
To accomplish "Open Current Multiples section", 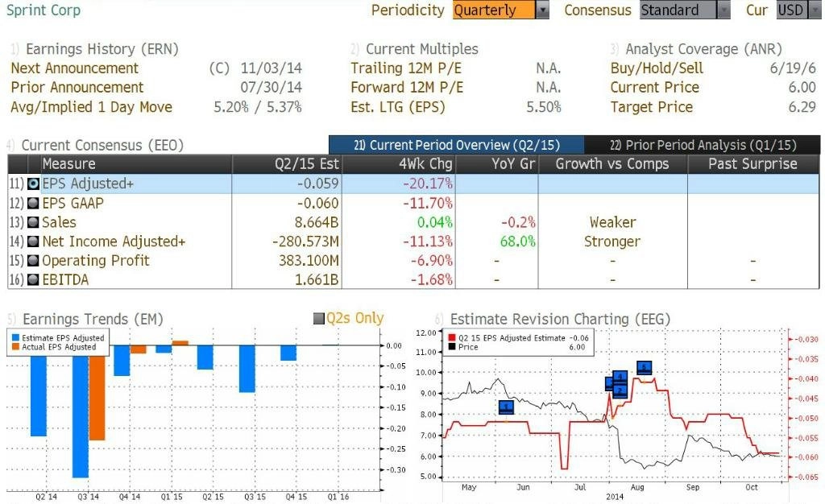I will pos(422,49).
